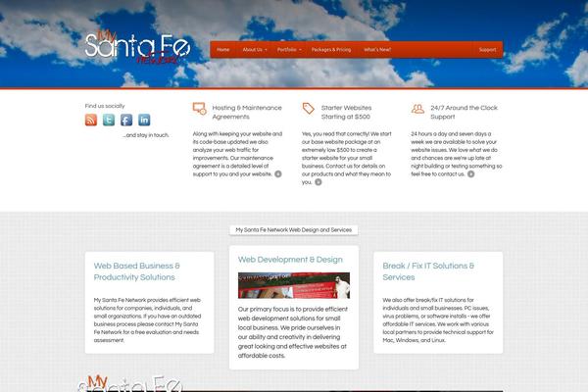
Task: Open Hosting & Maintenance Agreements heading
Action: point(247,112)
